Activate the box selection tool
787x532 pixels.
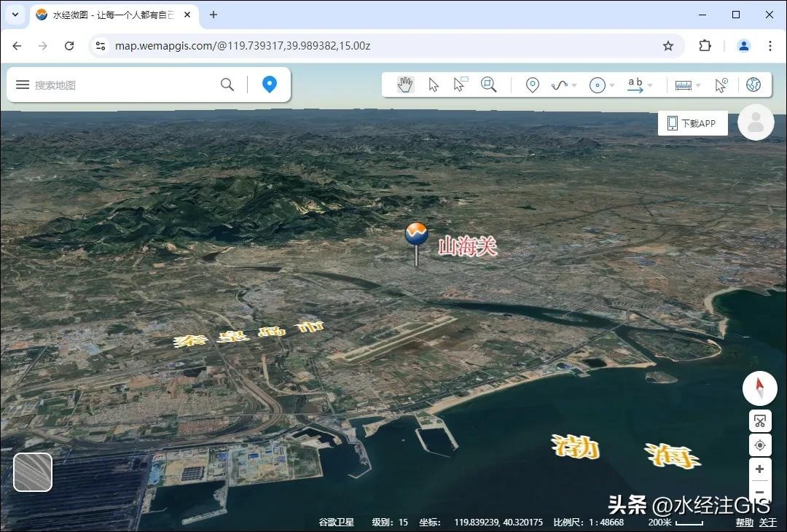[x=460, y=85]
